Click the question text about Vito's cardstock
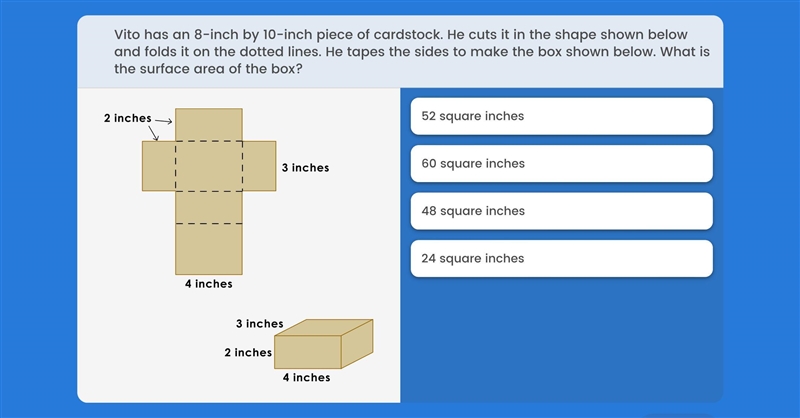The width and height of the screenshot is (800, 418). [412, 52]
